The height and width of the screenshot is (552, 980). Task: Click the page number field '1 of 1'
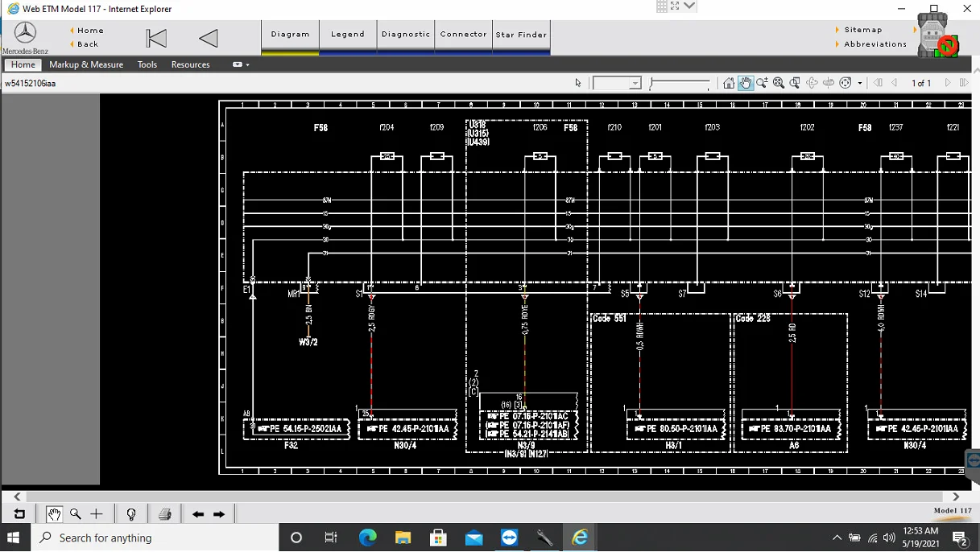click(921, 83)
